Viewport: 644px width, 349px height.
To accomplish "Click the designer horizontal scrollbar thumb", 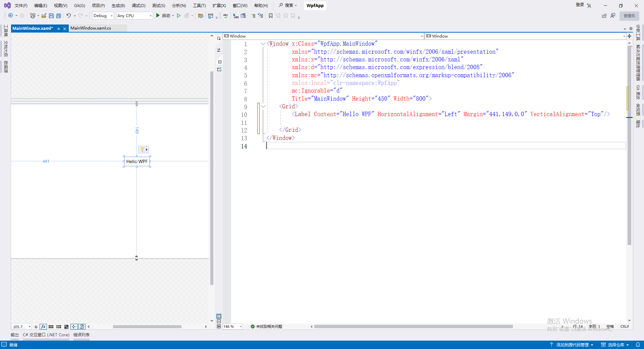I will (147, 327).
